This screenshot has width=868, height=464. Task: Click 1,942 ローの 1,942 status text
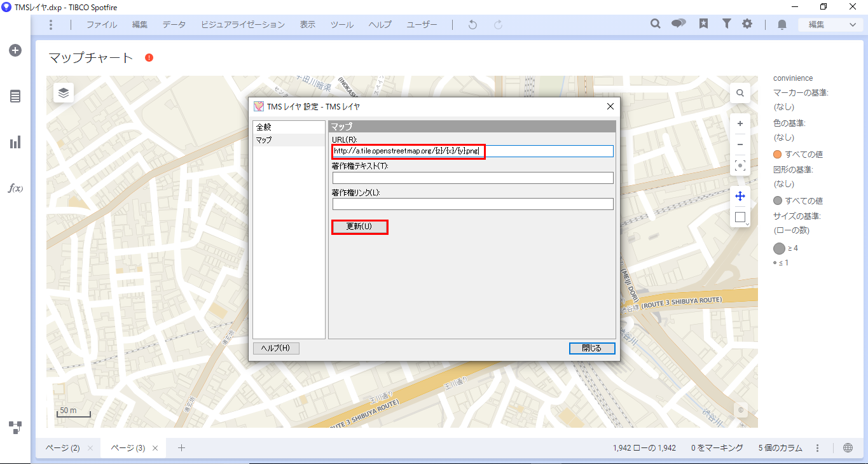(644, 448)
